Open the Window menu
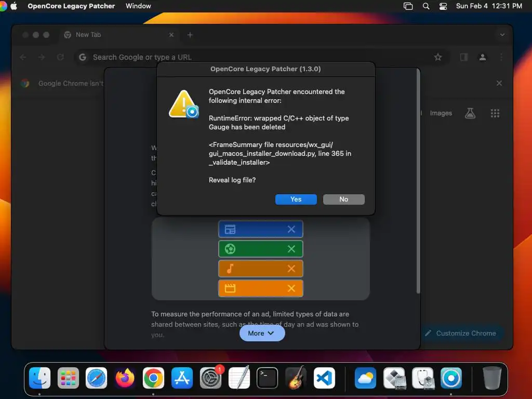This screenshot has height=399, width=532. 138,6
